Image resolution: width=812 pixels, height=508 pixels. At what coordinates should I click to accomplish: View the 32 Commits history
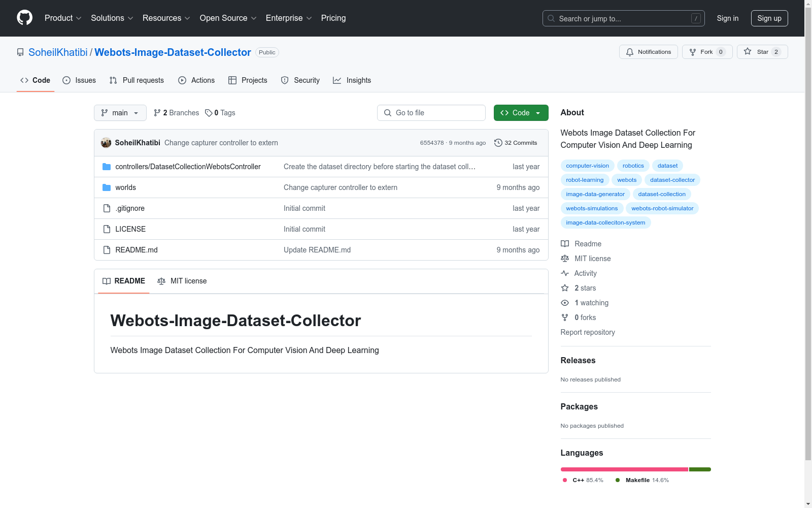(x=516, y=143)
